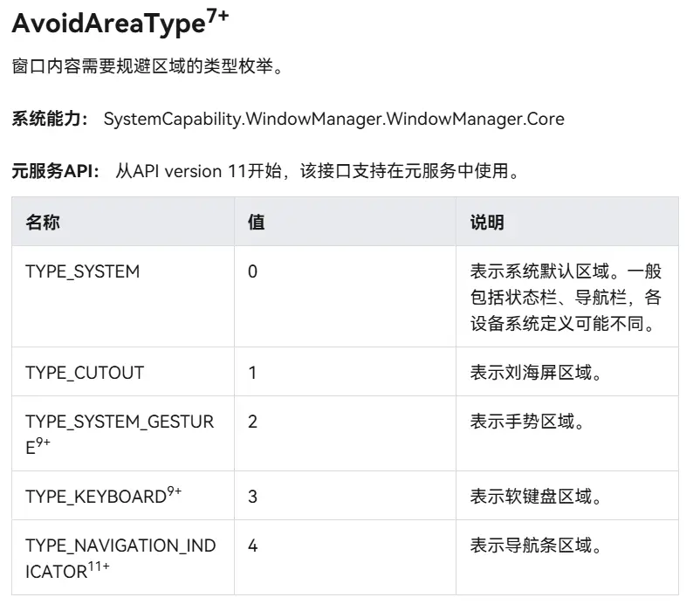Select the TYPE_CUTOUT name cell
This screenshot has height=611, width=700.
85,373
